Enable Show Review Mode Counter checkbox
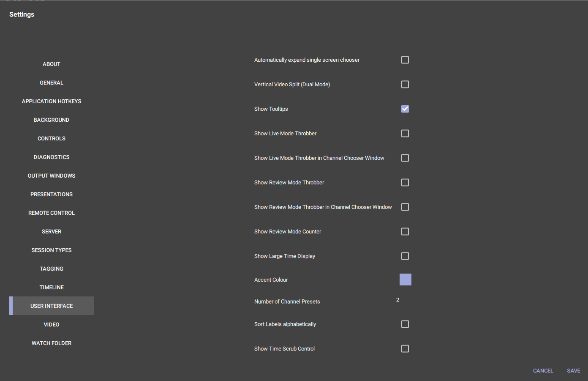This screenshot has height=381, width=588. pyautogui.click(x=405, y=232)
